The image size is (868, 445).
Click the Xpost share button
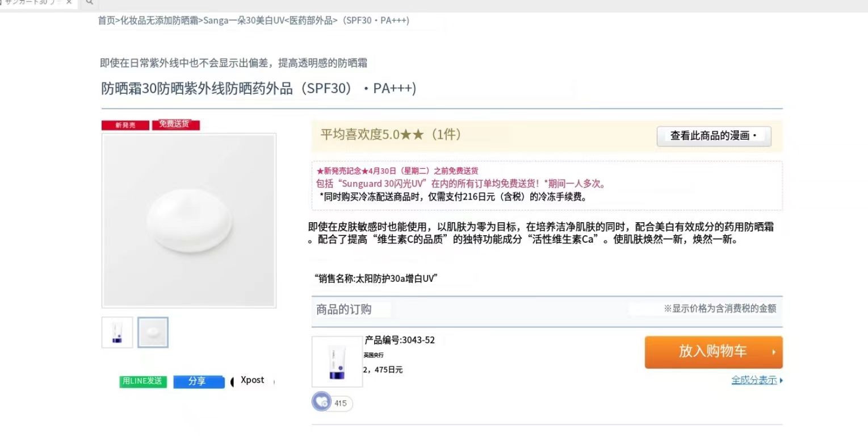click(253, 380)
